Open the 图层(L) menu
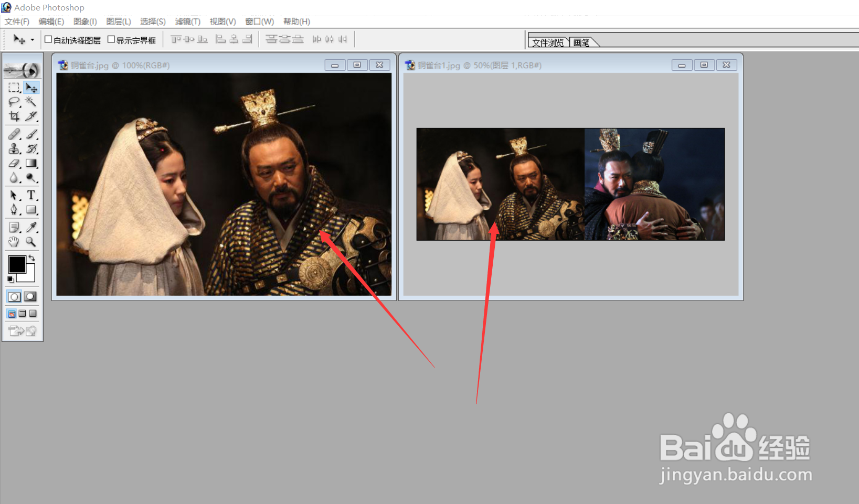Viewport: 859px width, 504px height. (119, 22)
